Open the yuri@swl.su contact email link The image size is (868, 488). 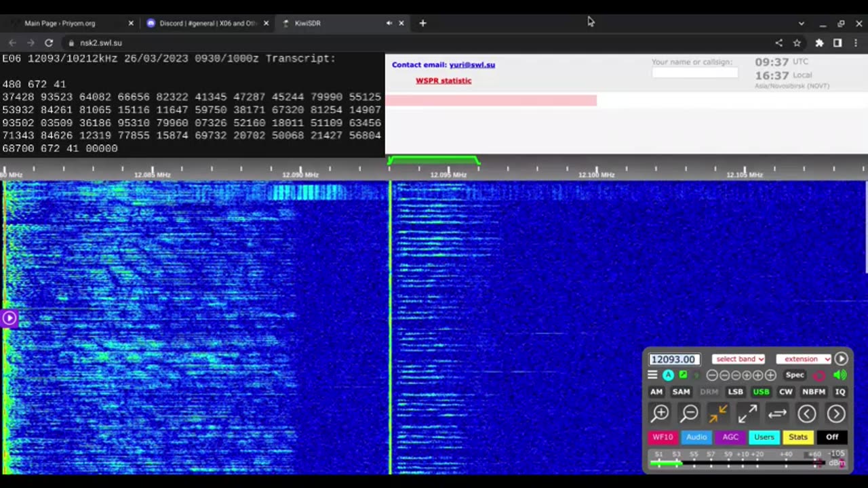[472, 65]
